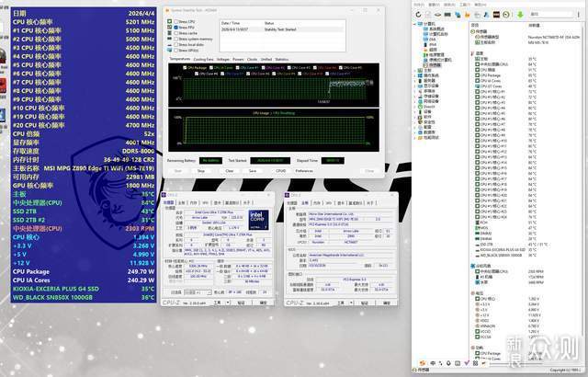Open the 工具 dropdown arrow in right CPU-Z
The width and height of the screenshot is (588, 377).
(351, 303)
